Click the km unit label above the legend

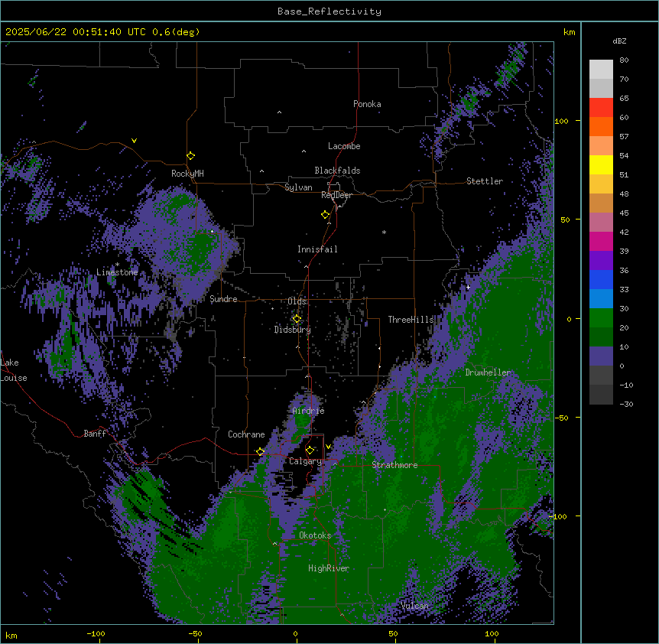click(570, 32)
